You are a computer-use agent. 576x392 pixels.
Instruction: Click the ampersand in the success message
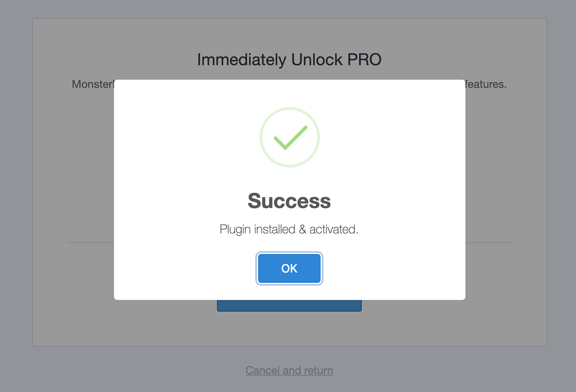click(x=302, y=229)
